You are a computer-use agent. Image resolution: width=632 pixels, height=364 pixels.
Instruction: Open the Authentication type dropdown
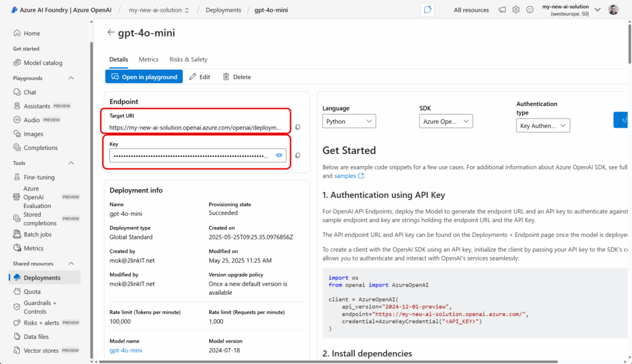pos(543,125)
